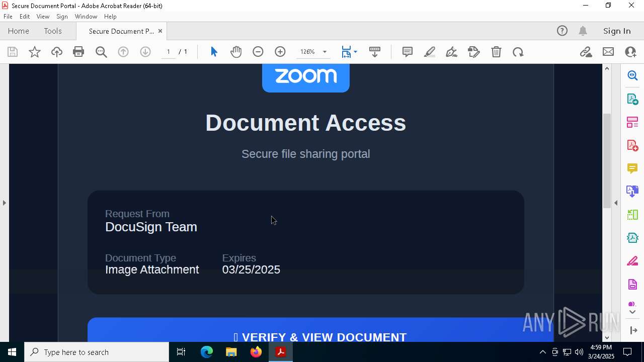
Task: Open the yellow Comment tool in the right panel
Action: pos(632,168)
